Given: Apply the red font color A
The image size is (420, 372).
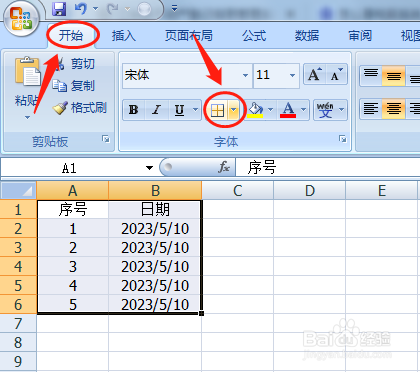Looking at the screenshot, I should click(288, 110).
